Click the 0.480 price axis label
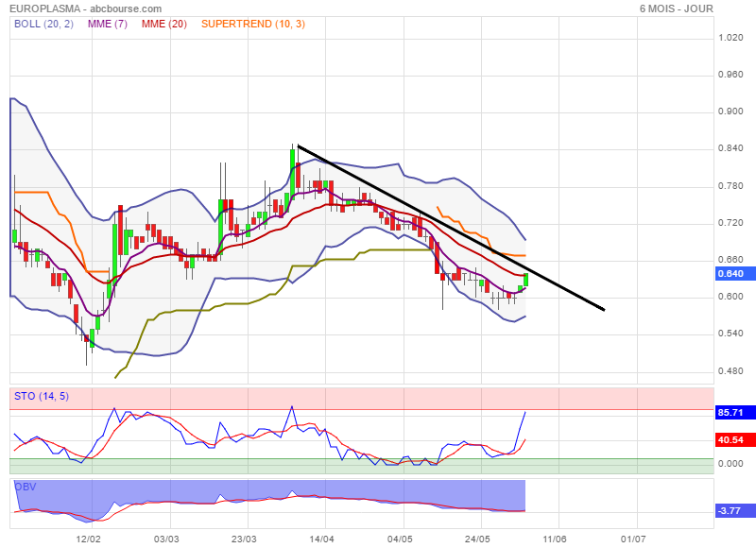 tap(730, 371)
